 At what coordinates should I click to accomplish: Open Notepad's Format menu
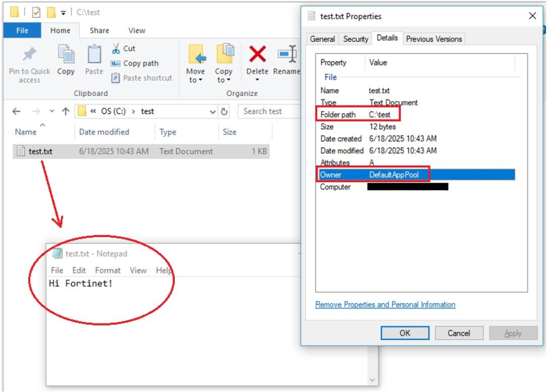click(x=108, y=270)
